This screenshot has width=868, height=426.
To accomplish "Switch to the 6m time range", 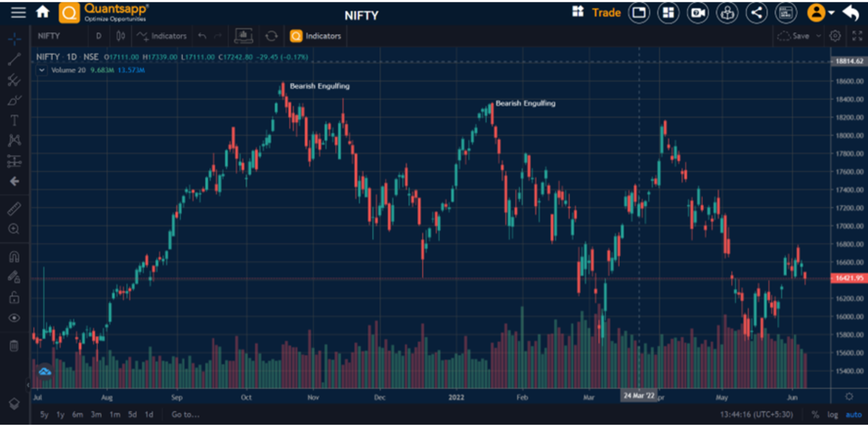I will pyautogui.click(x=77, y=415).
